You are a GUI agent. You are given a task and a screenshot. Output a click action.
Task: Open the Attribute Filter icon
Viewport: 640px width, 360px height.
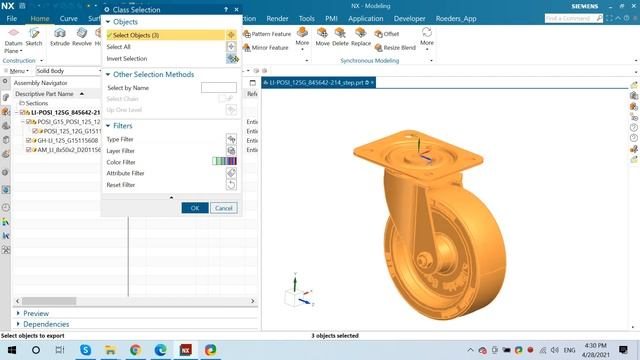point(231,173)
